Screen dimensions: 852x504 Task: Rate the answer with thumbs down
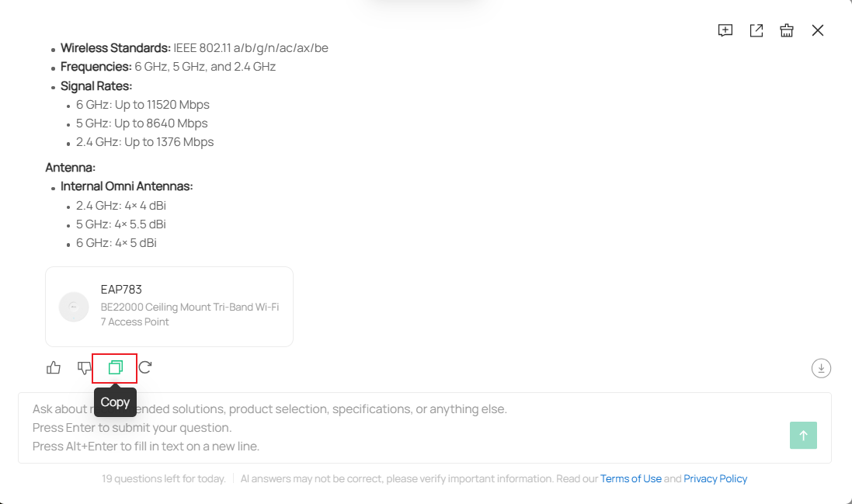click(84, 367)
